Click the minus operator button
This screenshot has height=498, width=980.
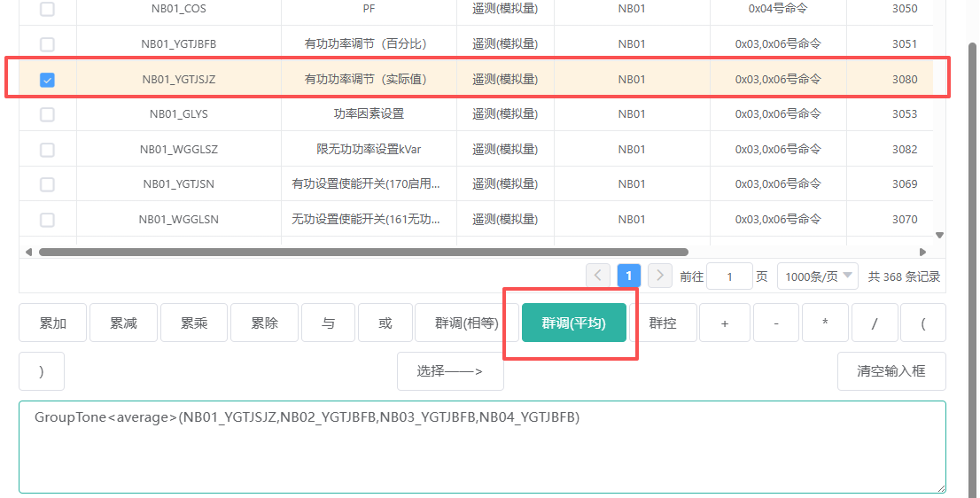tap(775, 323)
